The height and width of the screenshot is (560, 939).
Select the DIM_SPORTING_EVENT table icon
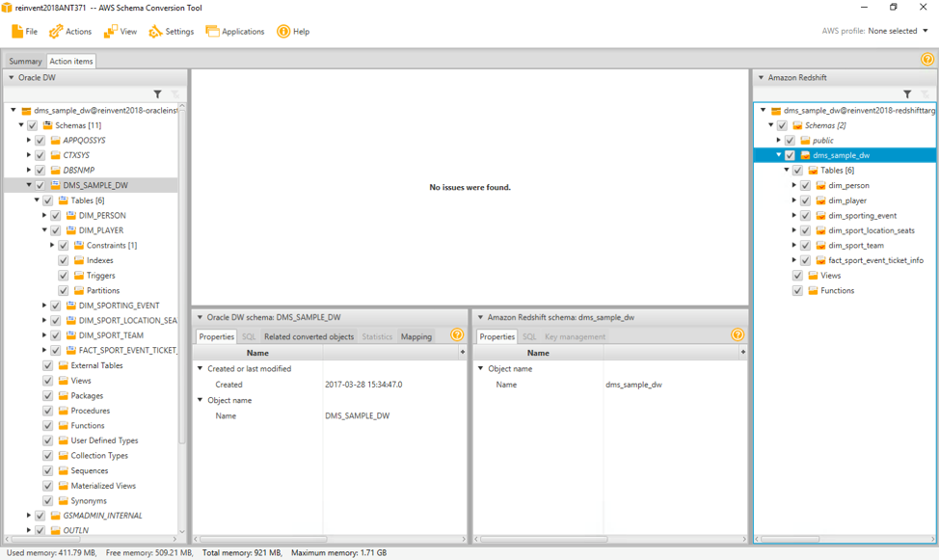tap(71, 306)
